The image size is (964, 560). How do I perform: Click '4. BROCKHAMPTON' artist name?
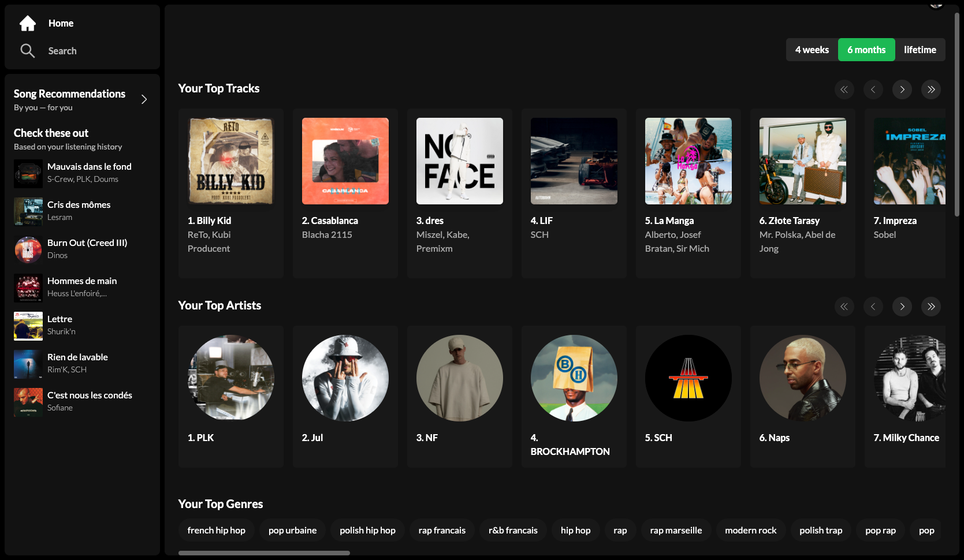[570, 445]
